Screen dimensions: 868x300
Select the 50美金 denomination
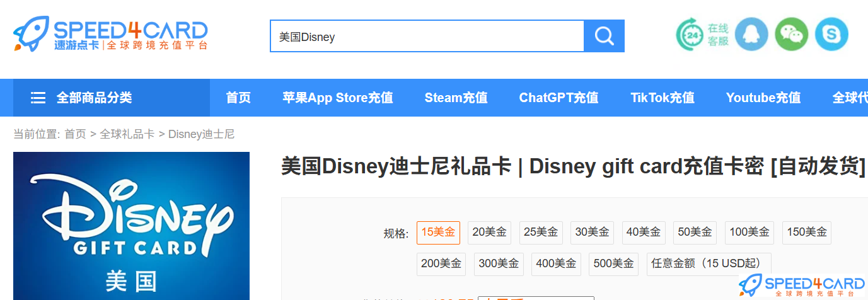695,233
